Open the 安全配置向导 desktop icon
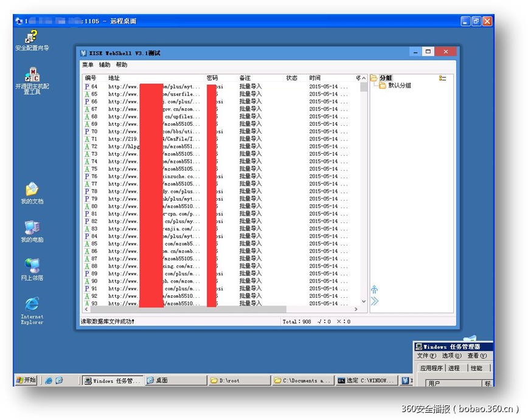 point(32,38)
